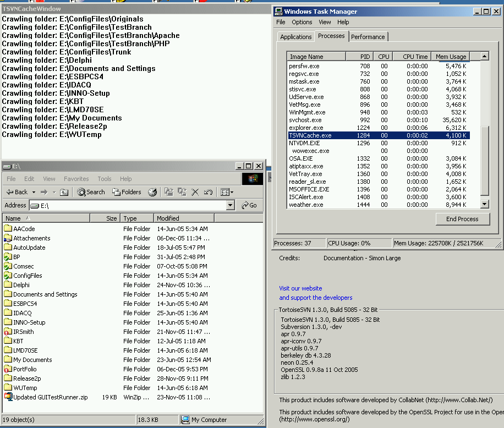Open Search pane in Explorer toolbar
The height and width of the screenshot is (428, 504).
(x=91, y=192)
